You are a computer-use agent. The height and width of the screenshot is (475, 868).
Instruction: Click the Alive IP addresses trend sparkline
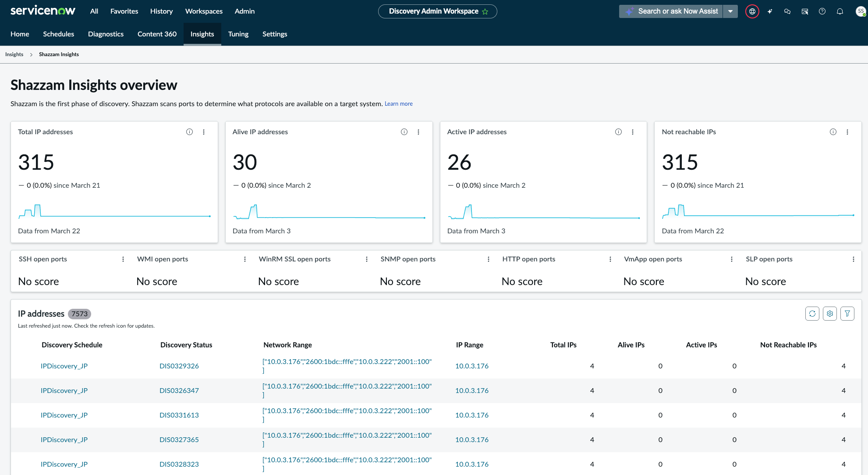pyautogui.click(x=329, y=211)
